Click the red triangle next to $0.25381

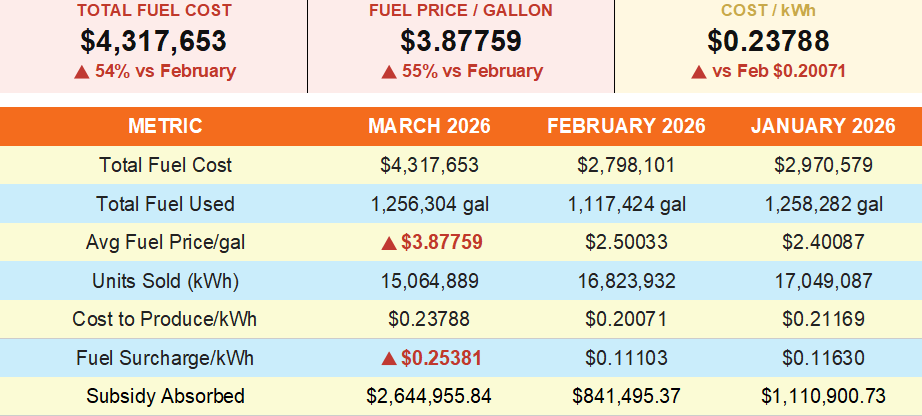click(389, 358)
